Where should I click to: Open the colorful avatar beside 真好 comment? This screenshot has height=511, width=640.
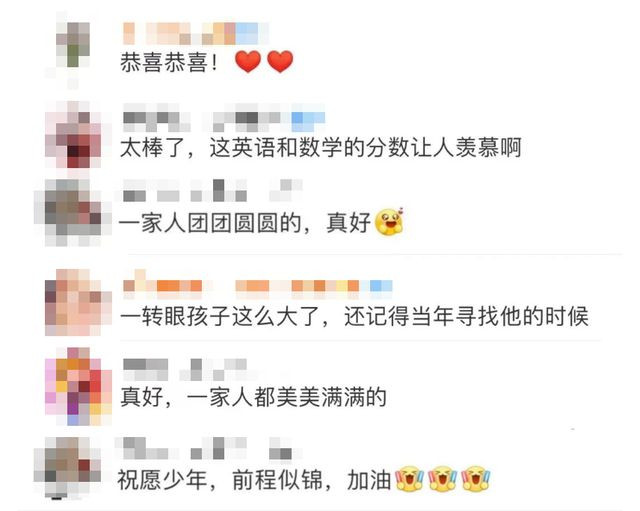click(78, 386)
